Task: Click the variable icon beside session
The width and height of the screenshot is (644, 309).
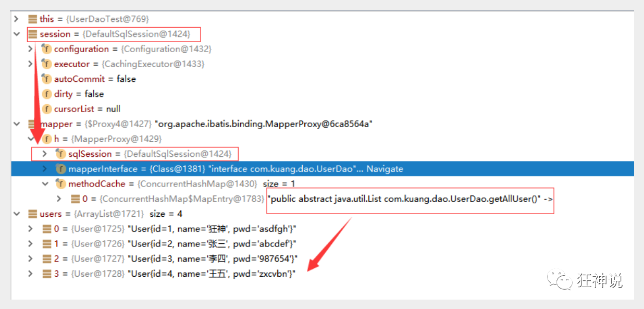Action: [32, 34]
